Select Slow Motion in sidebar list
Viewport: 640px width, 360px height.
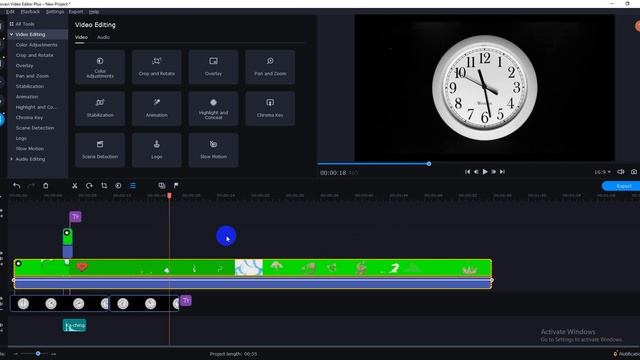tap(30, 149)
